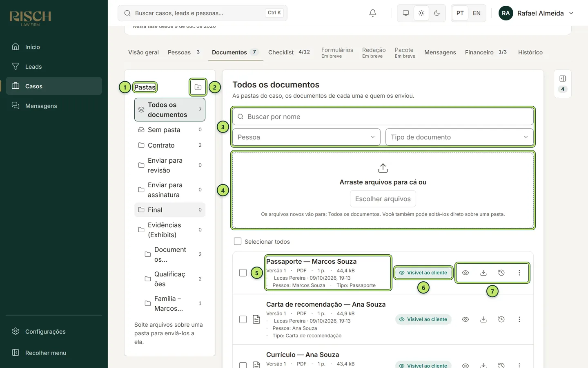Tick checkbox for Carta de recomendação — Ana Souza
Screen dimensions: 588x368
coord(243,319)
